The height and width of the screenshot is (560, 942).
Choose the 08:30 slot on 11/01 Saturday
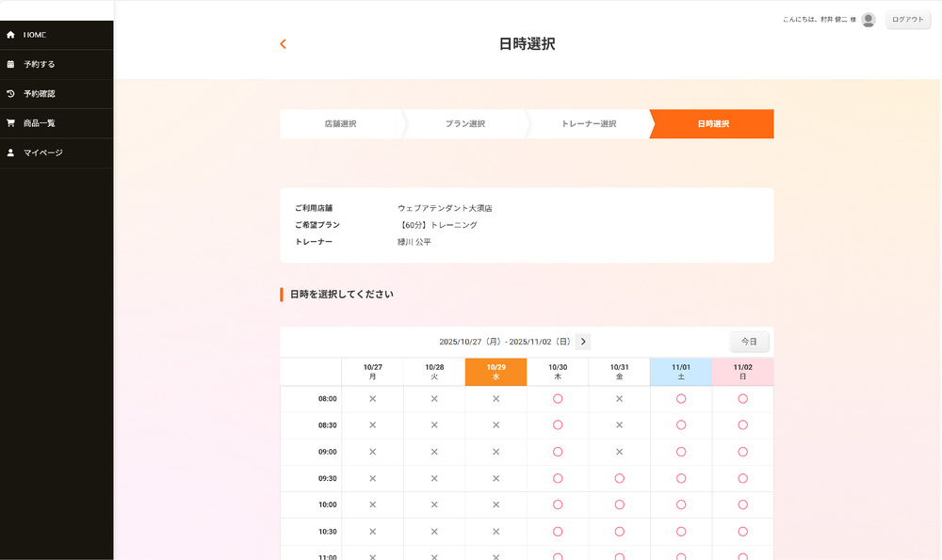click(x=681, y=425)
